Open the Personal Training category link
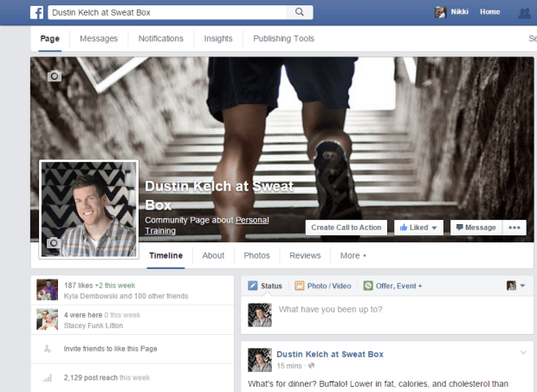The width and height of the screenshot is (537, 392). pyautogui.click(x=251, y=221)
